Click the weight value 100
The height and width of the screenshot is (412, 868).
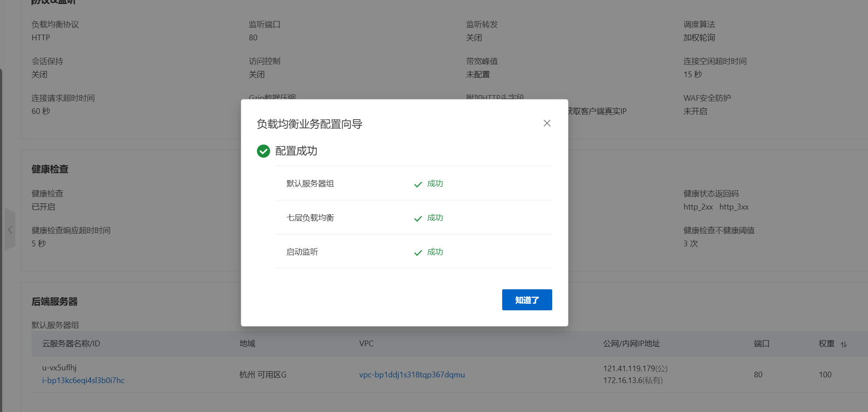click(x=825, y=375)
